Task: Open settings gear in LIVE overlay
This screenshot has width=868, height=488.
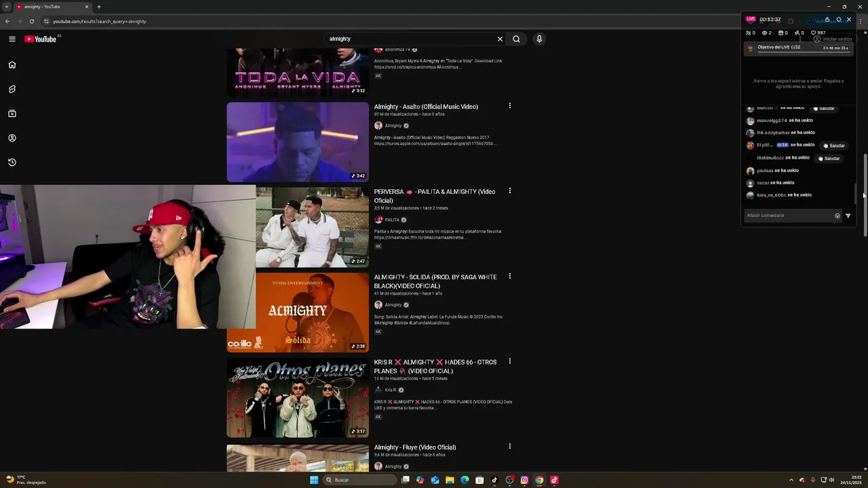Action: coord(838,20)
